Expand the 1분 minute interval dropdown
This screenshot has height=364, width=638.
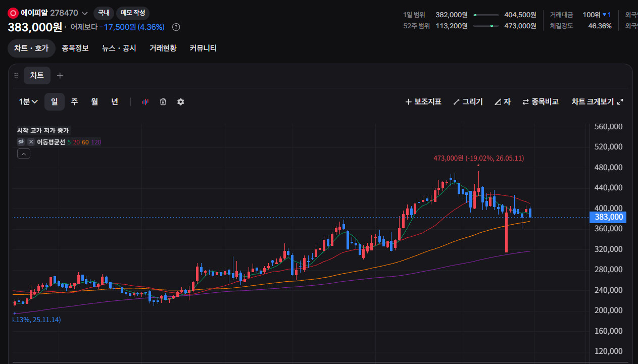pyautogui.click(x=29, y=101)
